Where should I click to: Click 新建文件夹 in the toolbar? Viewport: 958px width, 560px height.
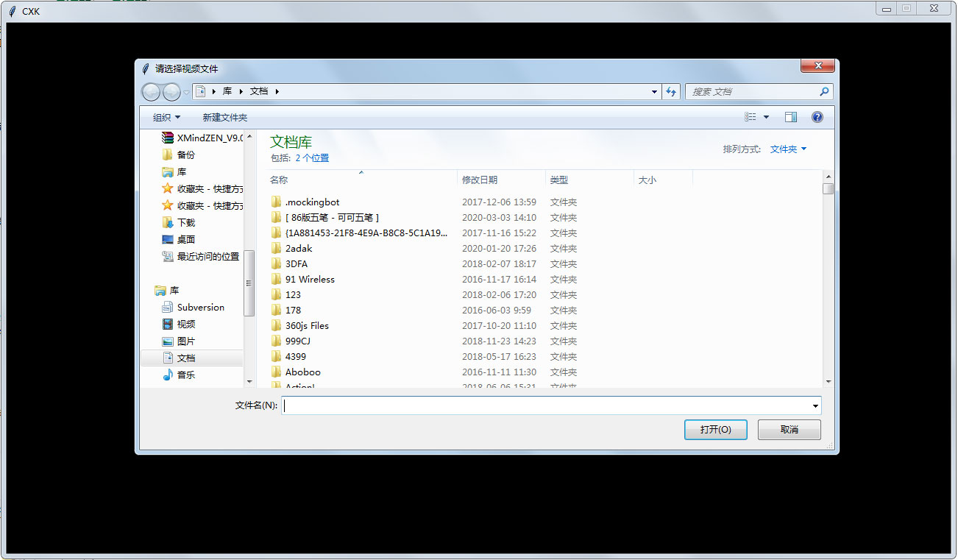click(x=224, y=116)
